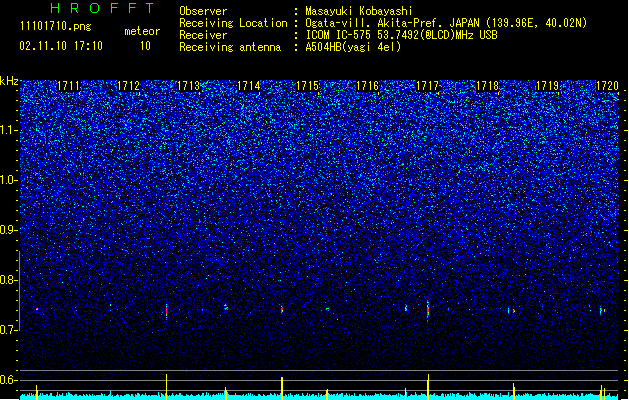
Task: Click the 1714 time tick label
Action: point(248,86)
